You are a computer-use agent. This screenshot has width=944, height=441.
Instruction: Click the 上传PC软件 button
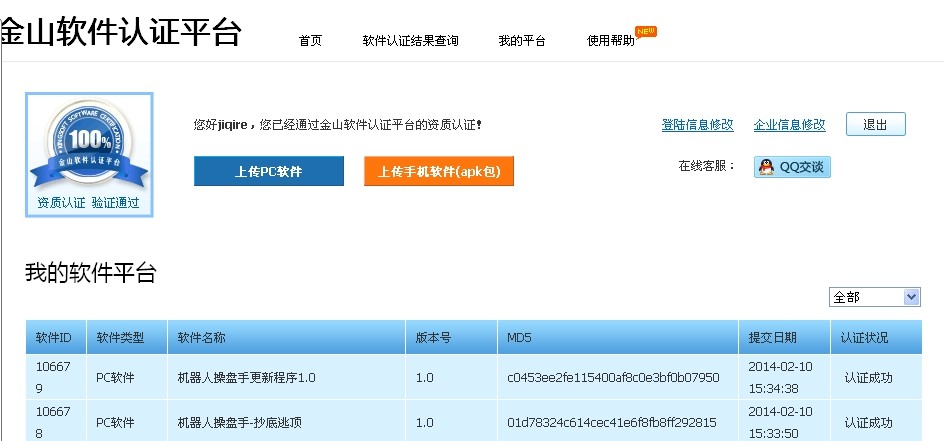click(x=269, y=171)
